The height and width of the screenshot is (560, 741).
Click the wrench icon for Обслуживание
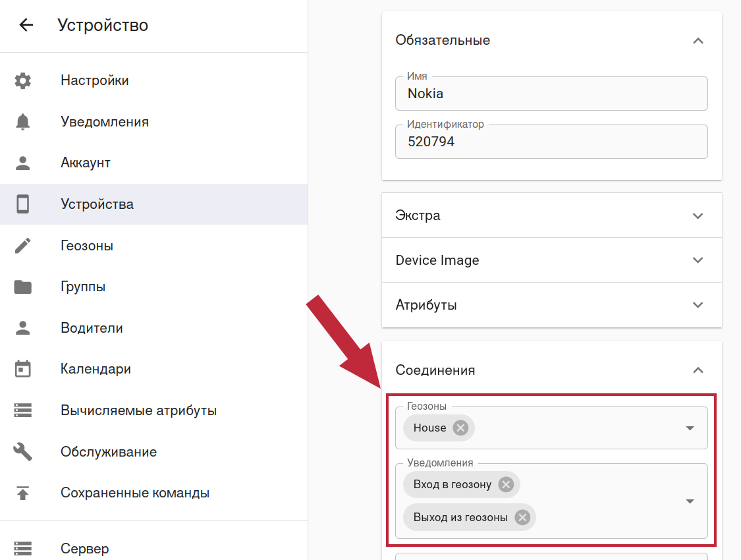[x=23, y=452]
